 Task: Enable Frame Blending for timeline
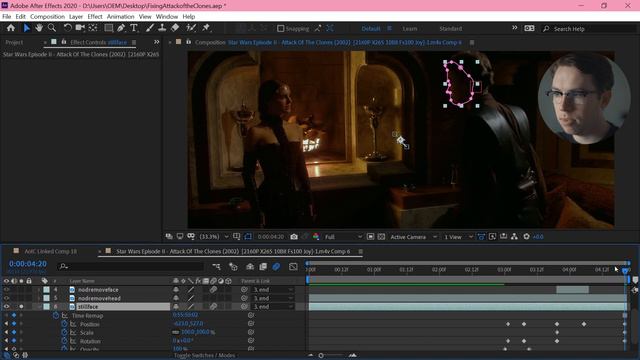(263, 267)
